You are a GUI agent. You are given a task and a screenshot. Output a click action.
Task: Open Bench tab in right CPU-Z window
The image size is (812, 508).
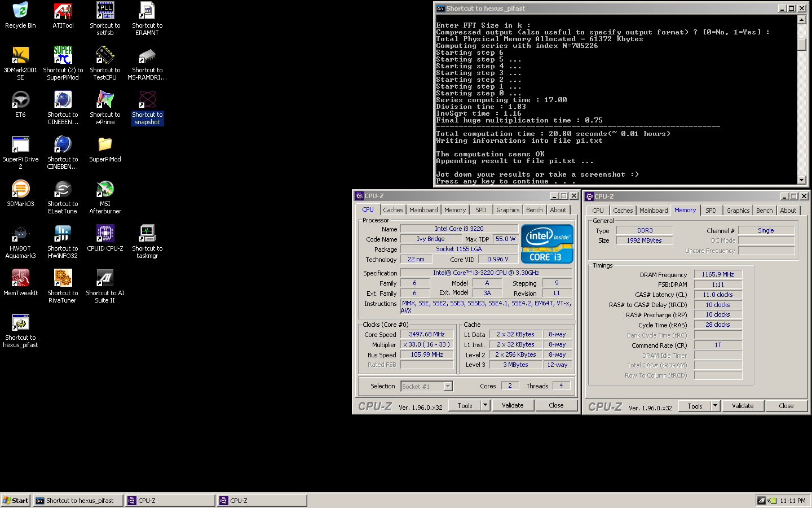pos(765,211)
